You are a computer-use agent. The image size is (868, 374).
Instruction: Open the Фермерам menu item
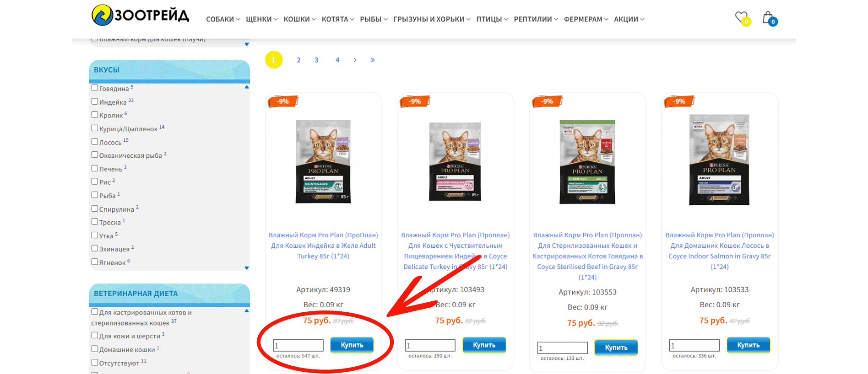(x=586, y=19)
